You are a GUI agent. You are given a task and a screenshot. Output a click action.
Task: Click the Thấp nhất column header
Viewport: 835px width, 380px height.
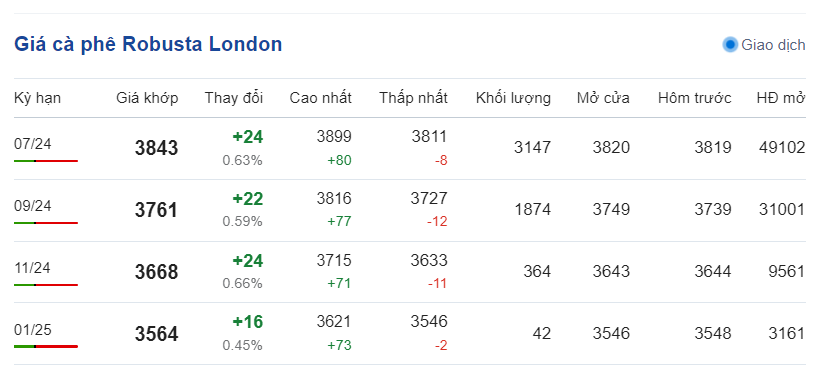[x=413, y=98]
